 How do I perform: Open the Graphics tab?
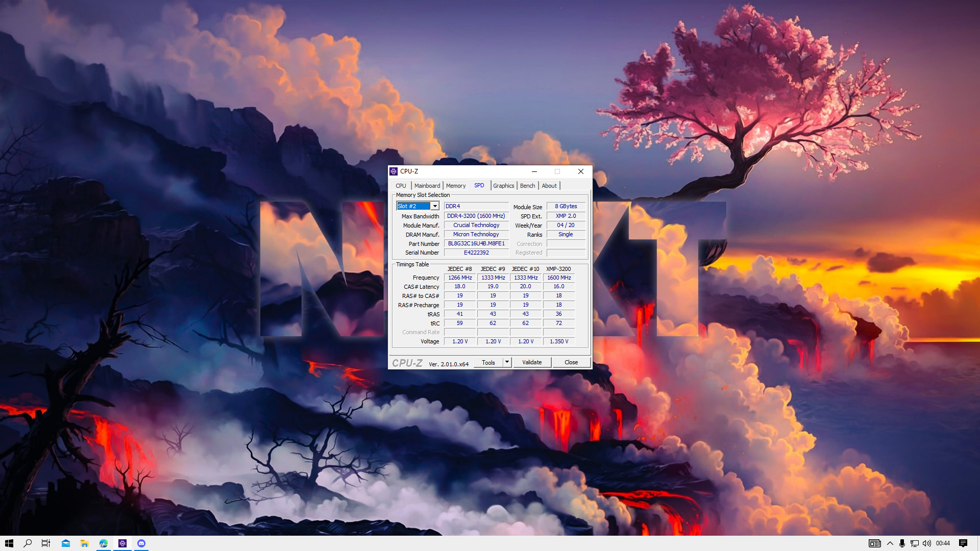point(503,186)
